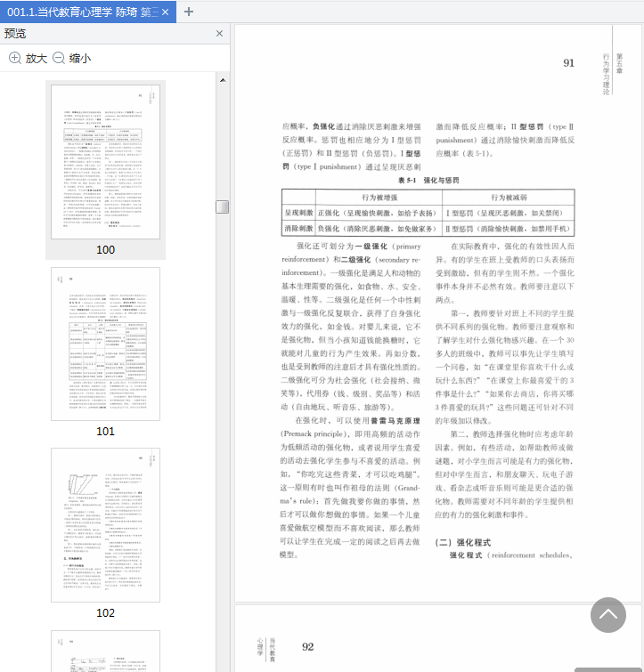Screen dimensions: 644x672
Task: Click the page number 91 on the page
Action: (x=568, y=63)
